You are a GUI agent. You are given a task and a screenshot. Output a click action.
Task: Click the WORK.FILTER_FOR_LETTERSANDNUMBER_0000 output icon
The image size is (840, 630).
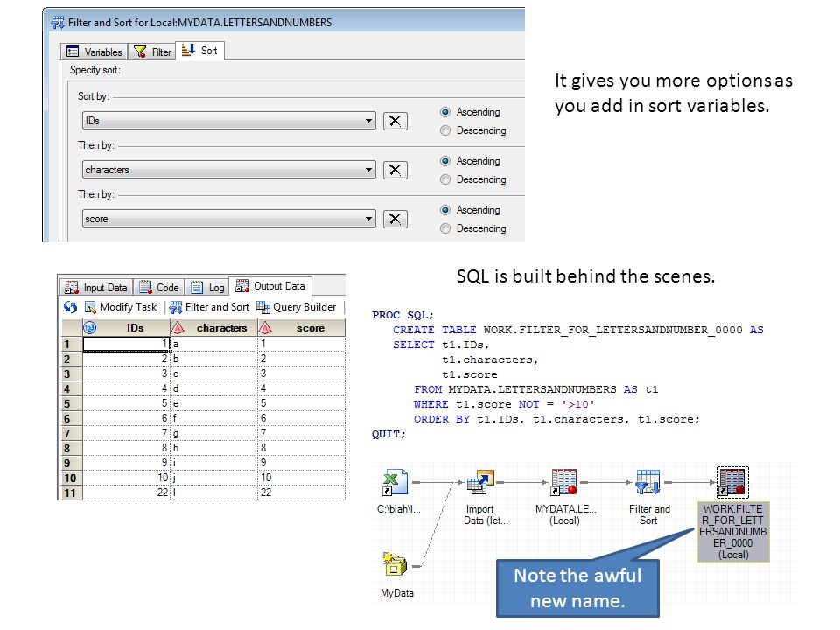[732, 482]
